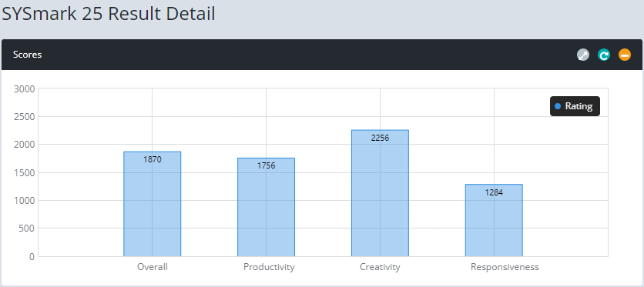Screen dimensions: 644x287
Task: Click the Creativity axis label
Action: pyautogui.click(x=380, y=267)
